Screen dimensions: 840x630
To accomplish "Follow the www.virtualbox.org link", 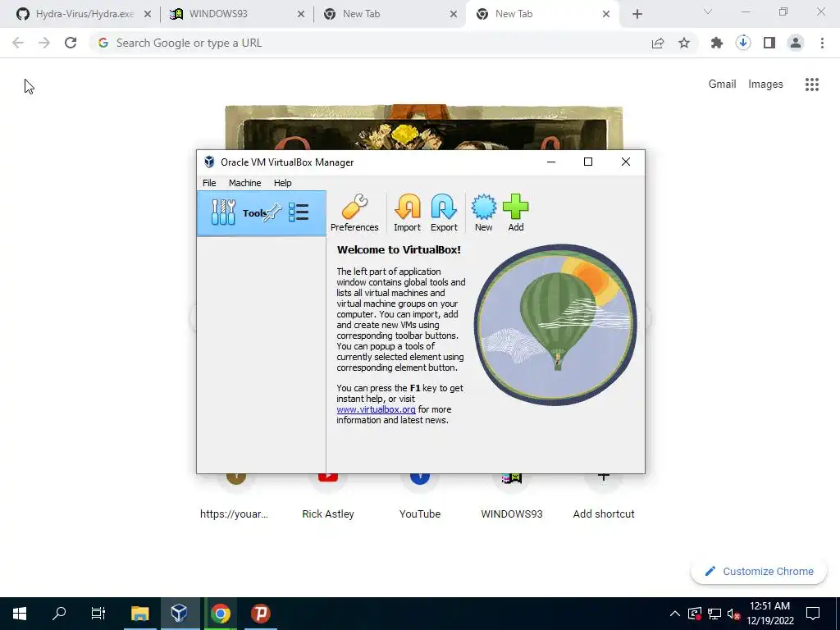I will tap(376, 409).
